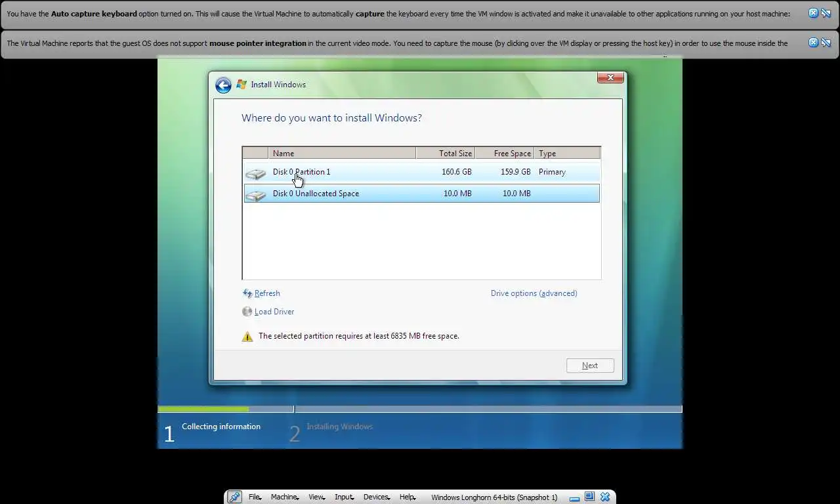Click the Load Driver link

pyautogui.click(x=274, y=312)
